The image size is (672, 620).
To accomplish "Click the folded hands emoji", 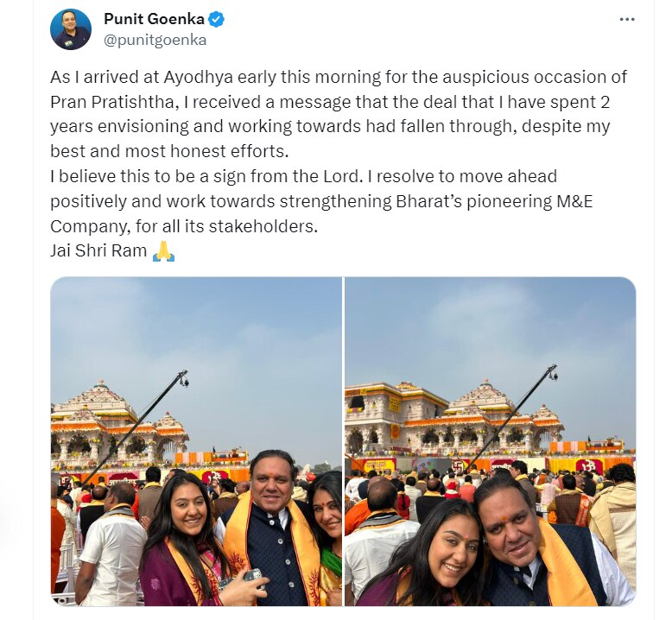I will click(164, 251).
